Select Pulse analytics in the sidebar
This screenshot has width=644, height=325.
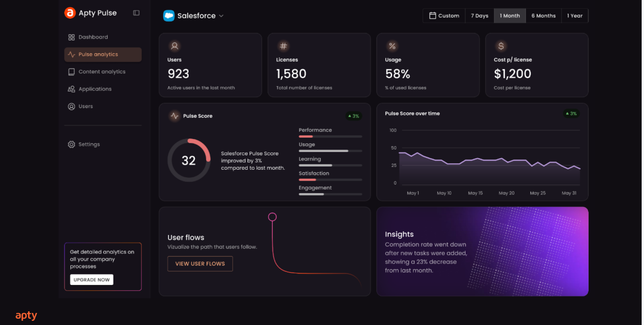tap(103, 54)
